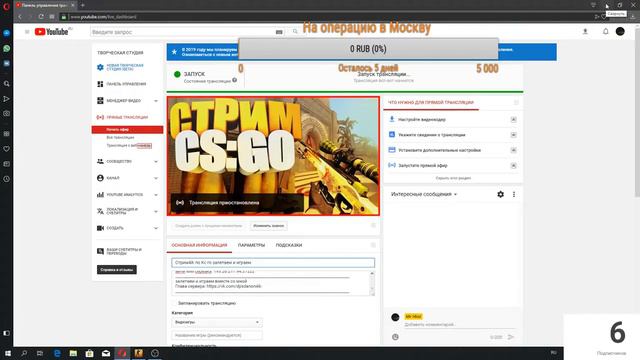The width and height of the screenshot is (640, 360).
Task: Click the Opera sidebar search icon
Action: [x=7, y=84]
